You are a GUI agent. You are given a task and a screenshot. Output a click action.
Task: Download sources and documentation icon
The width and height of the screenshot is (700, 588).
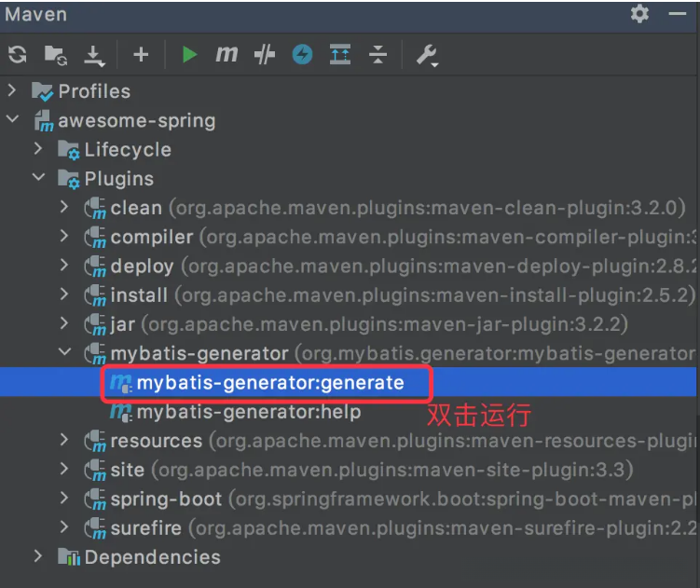94,56
